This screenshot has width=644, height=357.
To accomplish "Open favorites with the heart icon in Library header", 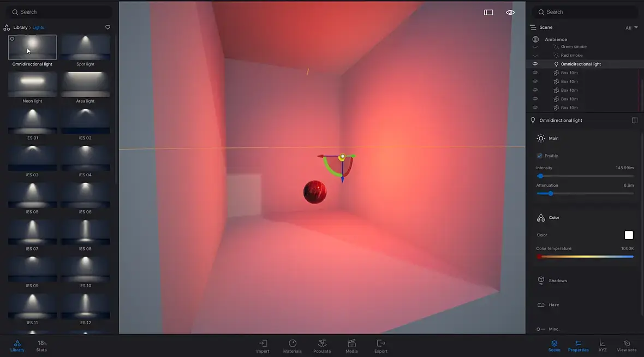I will click(108, 27).
